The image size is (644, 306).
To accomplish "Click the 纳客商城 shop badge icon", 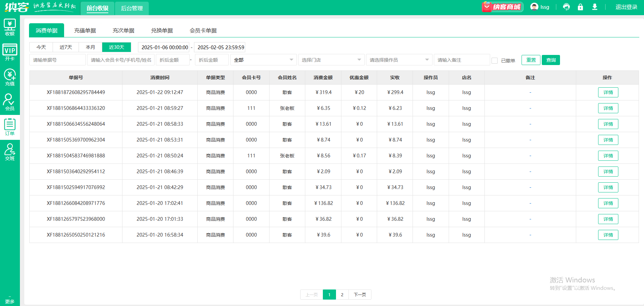I will coord(502,7).
